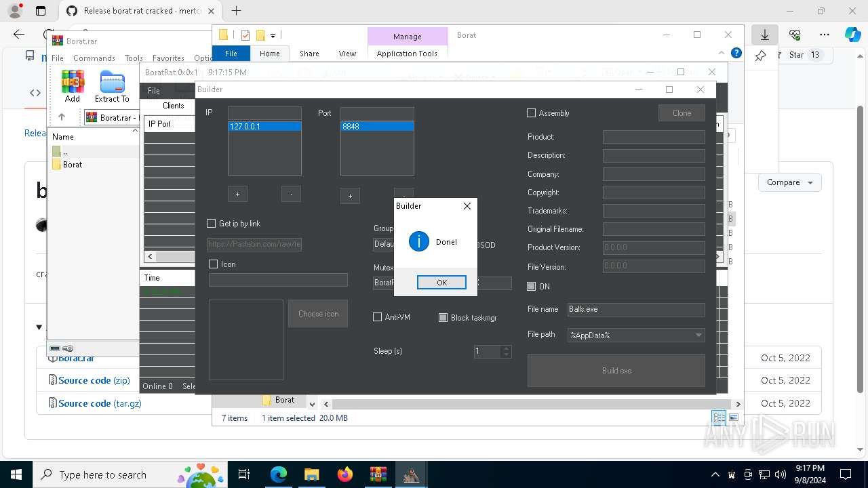The height and width of the screenshot is (488, 868).
Task: Click new folder icon in Explorer quick toolbar
Action: pos(260,35)
